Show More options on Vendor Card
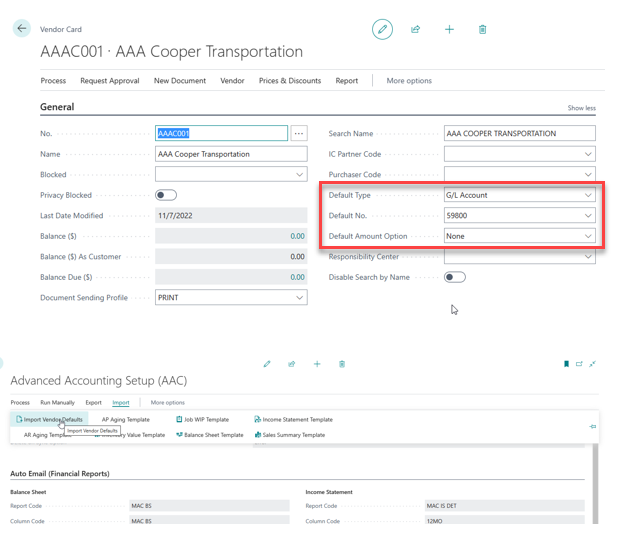The width and height of the screenshot is (620, 559). point(409,81)
